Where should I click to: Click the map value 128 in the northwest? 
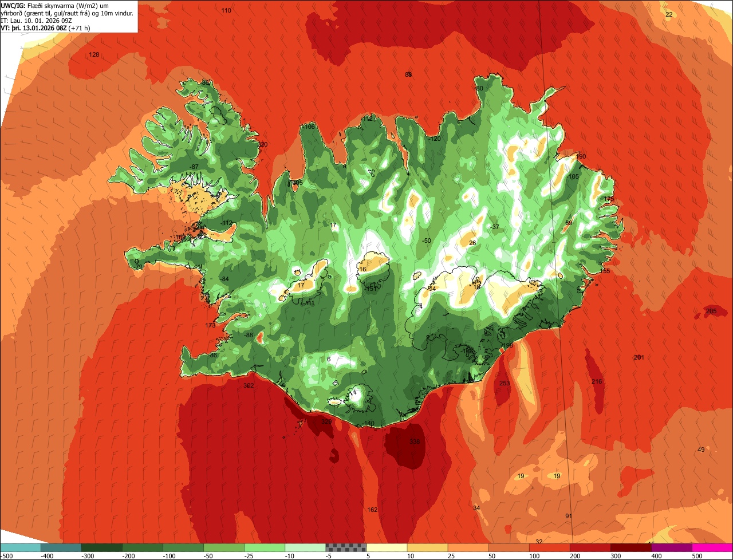pyautogui.click(x=94, y=54)
